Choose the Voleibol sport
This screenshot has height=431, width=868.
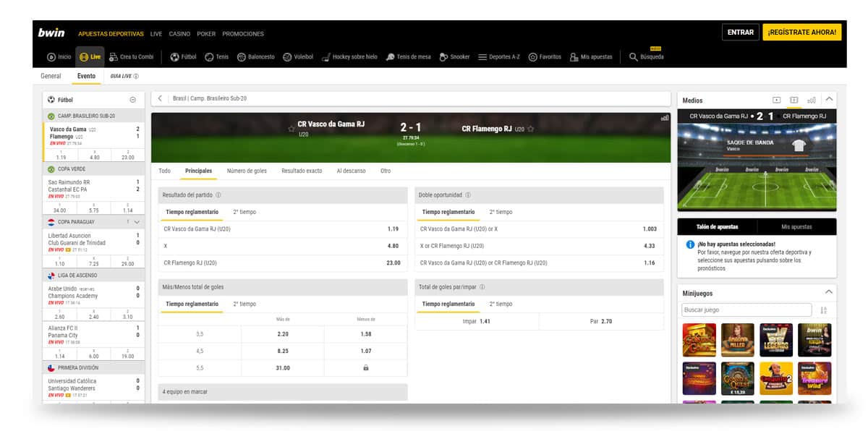pos(298,56)
